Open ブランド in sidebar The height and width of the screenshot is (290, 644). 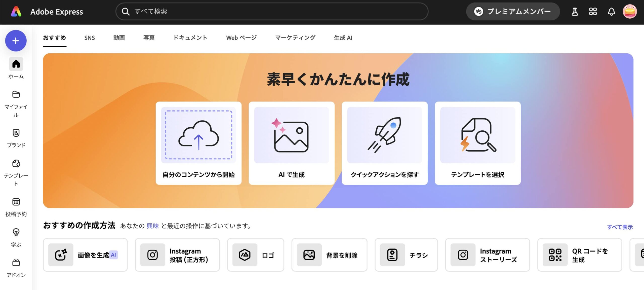click(x=16, y=138)
